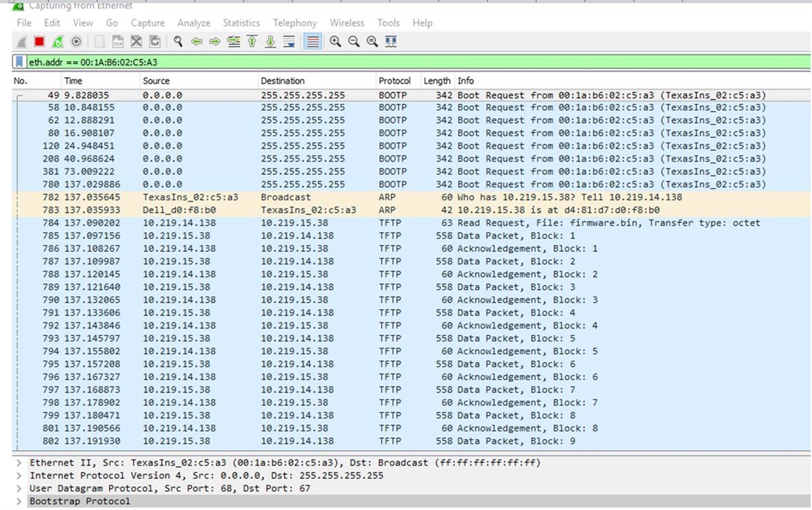Click the Reload capture file icon
The image size is (812, 510).
155,42
